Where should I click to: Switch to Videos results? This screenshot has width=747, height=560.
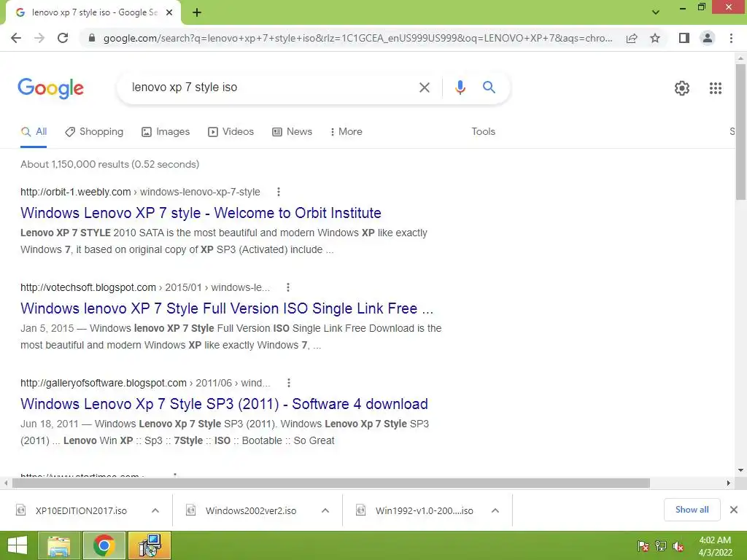(x=231, y=132)
